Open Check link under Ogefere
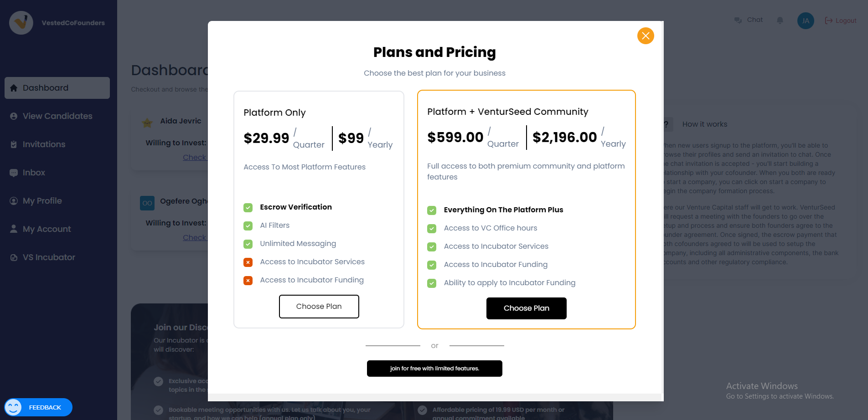 [195, 238]
